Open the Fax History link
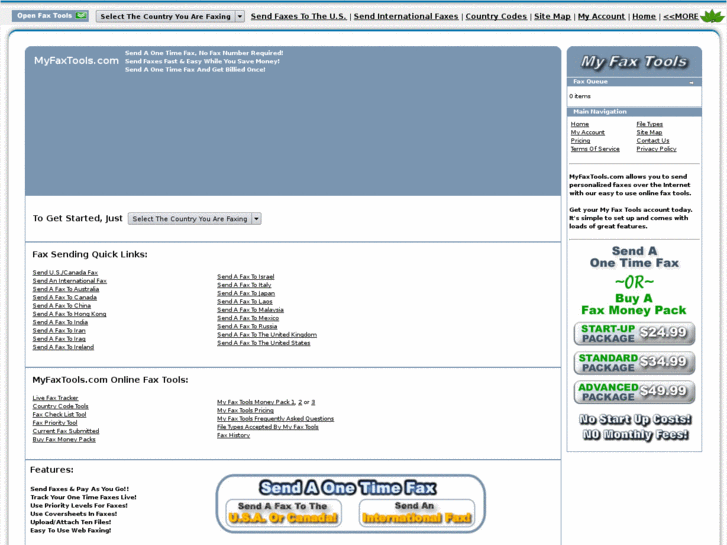 click(x=233, y=436)
